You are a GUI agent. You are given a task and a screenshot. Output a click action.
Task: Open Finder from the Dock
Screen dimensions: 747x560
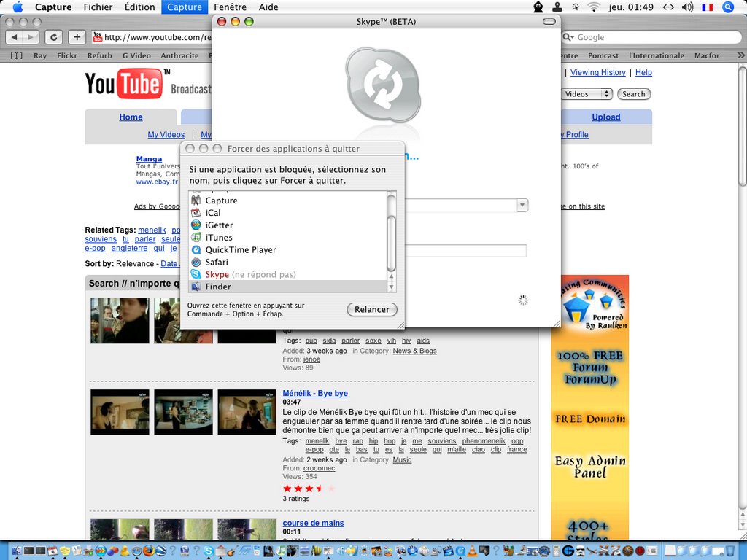[16, 551]
